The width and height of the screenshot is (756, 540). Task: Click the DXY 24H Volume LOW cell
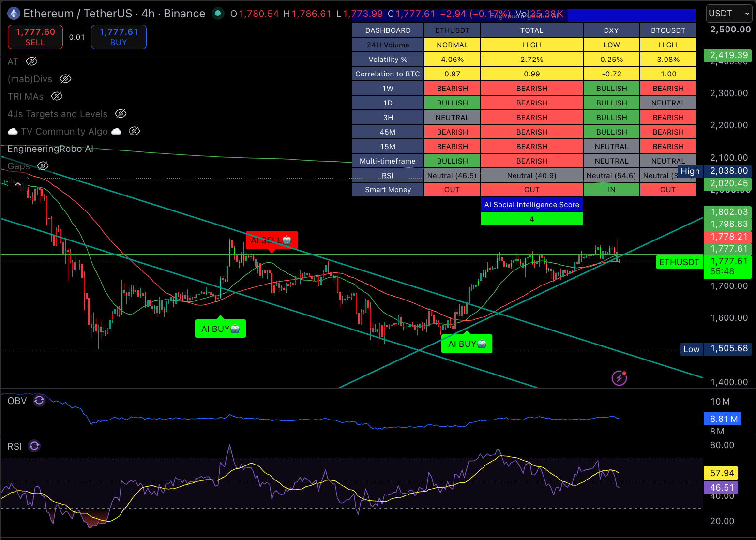611,45
